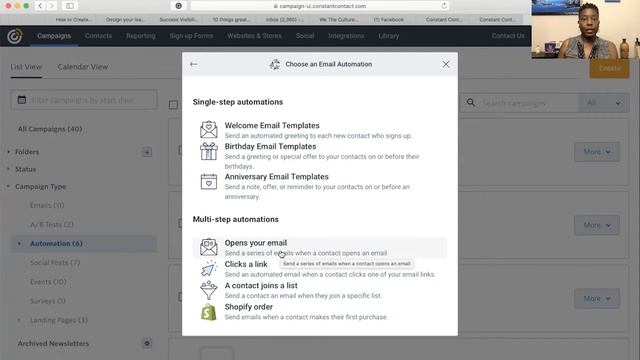Screen dimensions: 640x360
Task: Click the Contact Us link
Action: click(x=508, y=36)
